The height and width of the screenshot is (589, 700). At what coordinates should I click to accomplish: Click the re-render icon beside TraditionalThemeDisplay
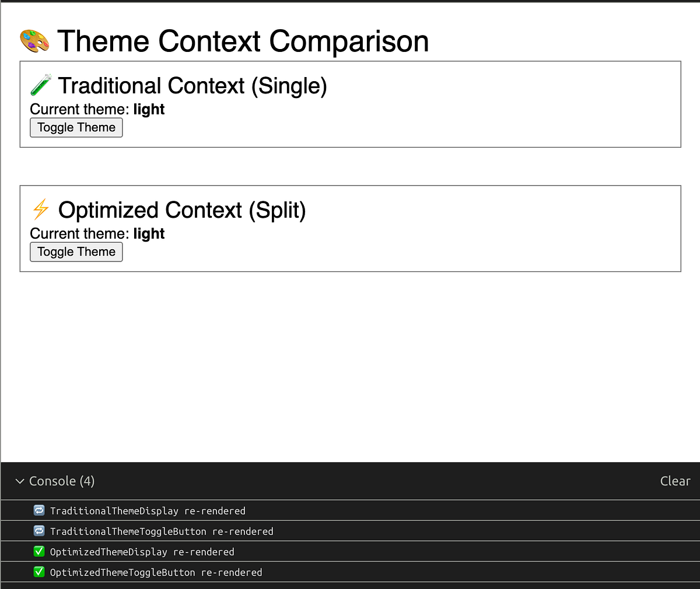[38, 510]
